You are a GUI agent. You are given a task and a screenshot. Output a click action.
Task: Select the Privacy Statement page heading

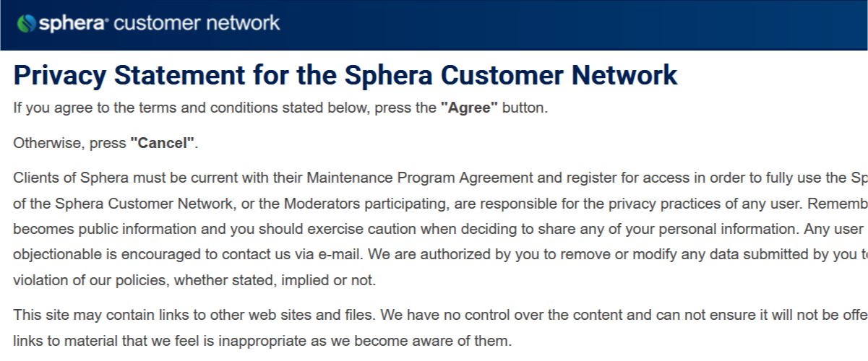coord(345,75)
